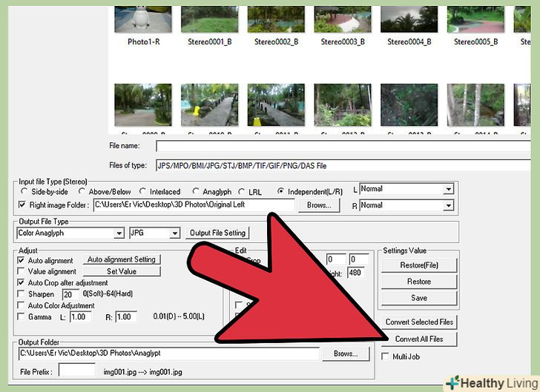Open Auto alignment Setting
Viewport: 540px width, 392px height.
coord(122,259)
